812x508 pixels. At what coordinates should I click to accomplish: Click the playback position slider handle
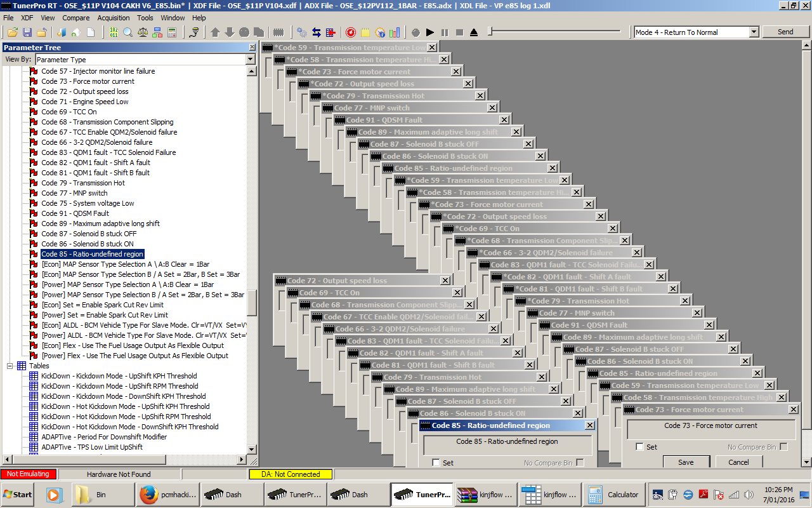[490, 32]
